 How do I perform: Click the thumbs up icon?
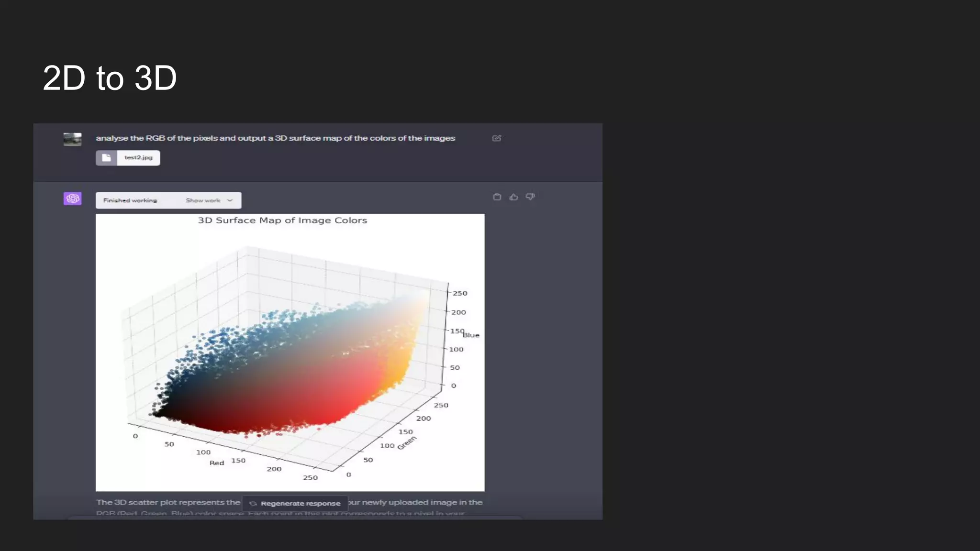point(513,197)
